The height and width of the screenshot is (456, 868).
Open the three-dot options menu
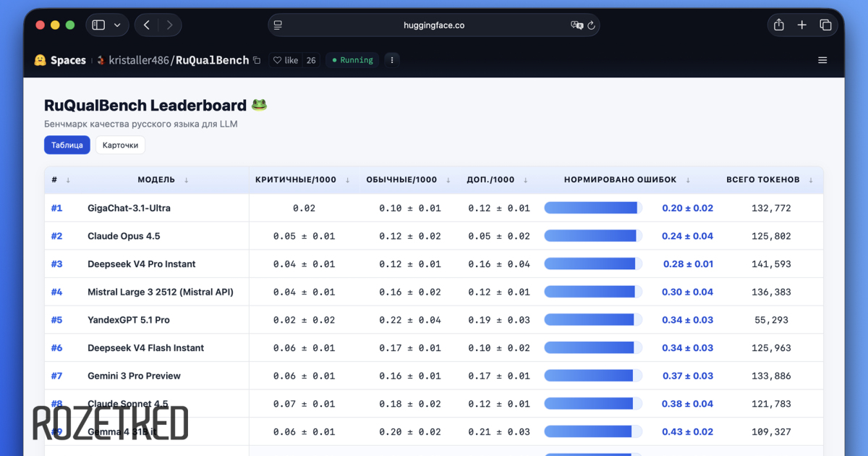tap(391, 60)
